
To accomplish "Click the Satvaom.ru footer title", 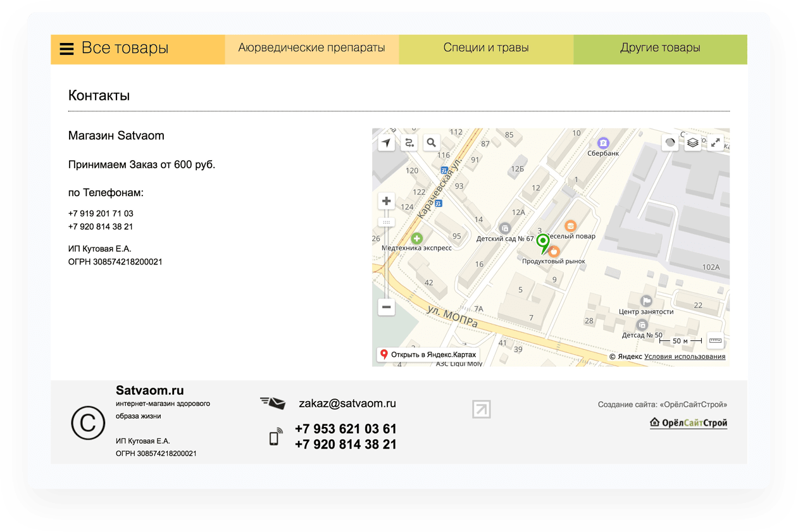I will click(150, 391).
